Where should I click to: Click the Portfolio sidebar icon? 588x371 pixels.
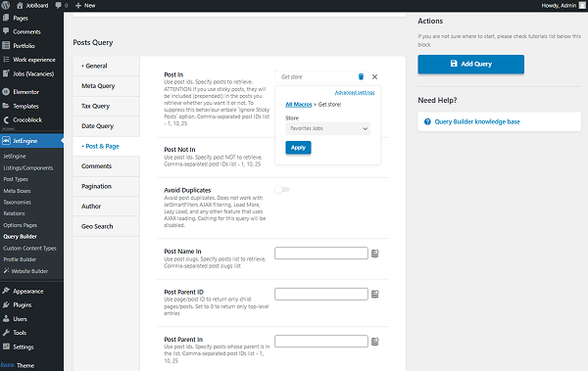pos(6,45)
